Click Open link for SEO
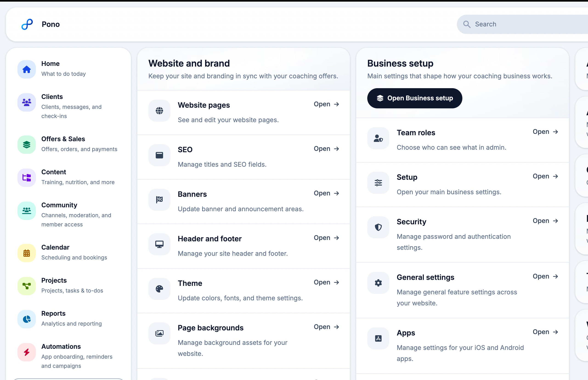 (x=326, y=149)
